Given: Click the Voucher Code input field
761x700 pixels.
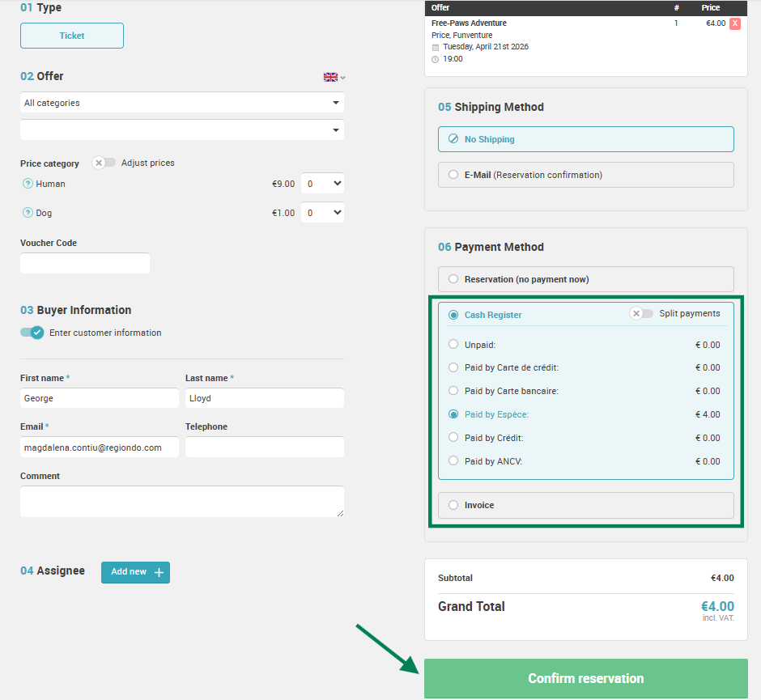Looking at the screenshot, I should point(85,263).
